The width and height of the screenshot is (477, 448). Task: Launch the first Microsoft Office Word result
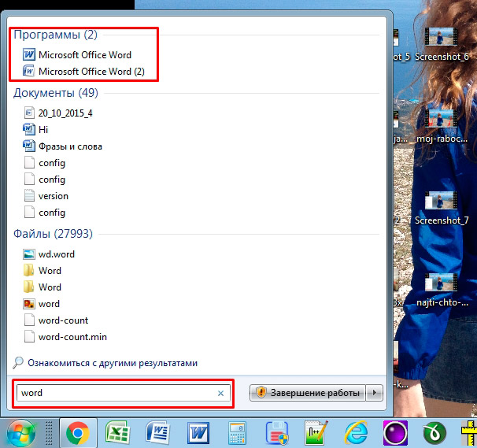coord(84,55)
